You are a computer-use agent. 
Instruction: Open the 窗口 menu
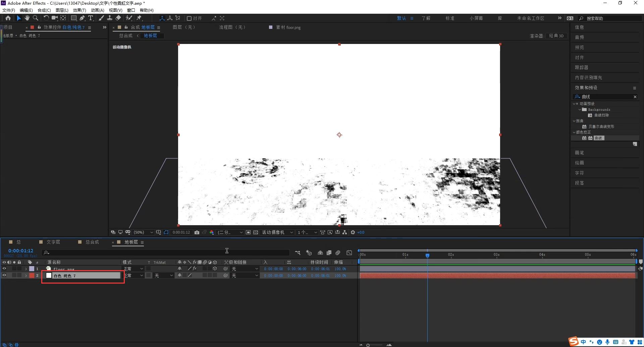131,10
